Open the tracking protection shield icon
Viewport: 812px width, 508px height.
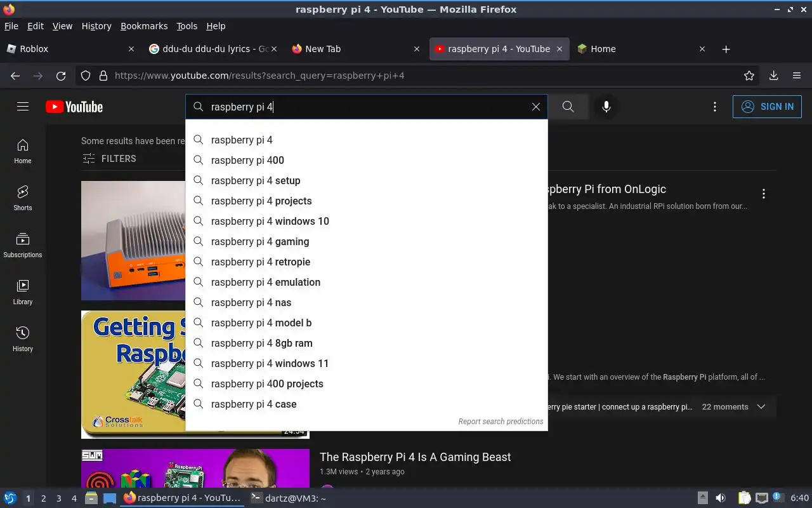click(x=86, y=76)
